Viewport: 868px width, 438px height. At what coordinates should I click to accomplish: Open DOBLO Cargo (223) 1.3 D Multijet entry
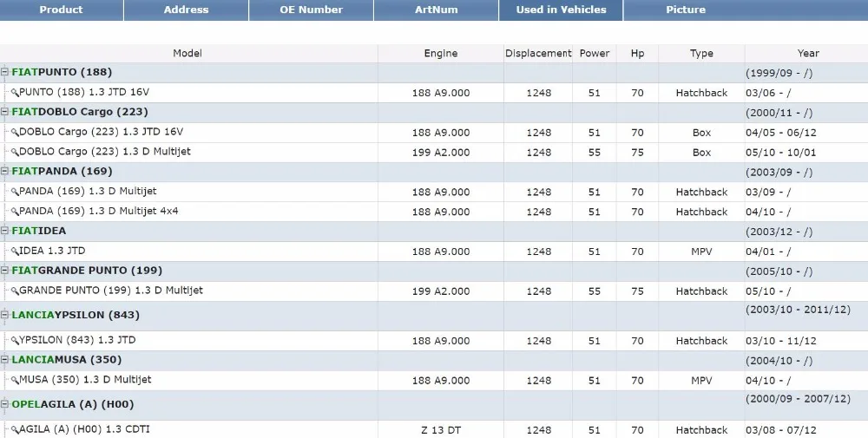[x=105, y=152]
